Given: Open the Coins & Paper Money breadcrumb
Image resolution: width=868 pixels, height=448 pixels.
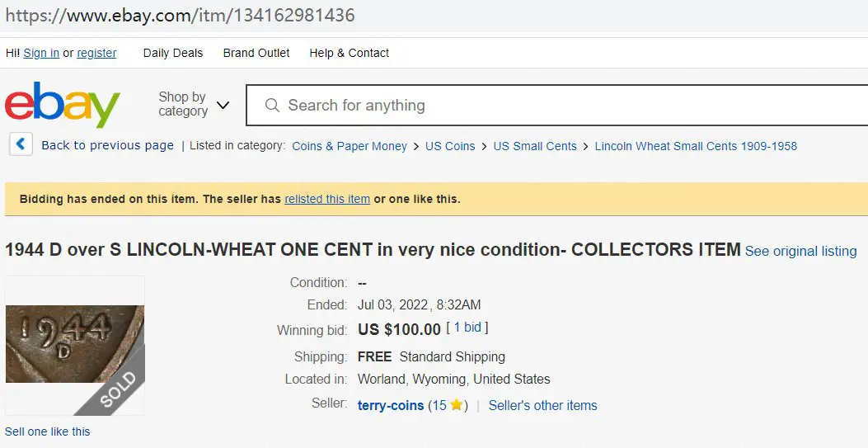Looking at the screenshot, I should (x=350, y=146).
